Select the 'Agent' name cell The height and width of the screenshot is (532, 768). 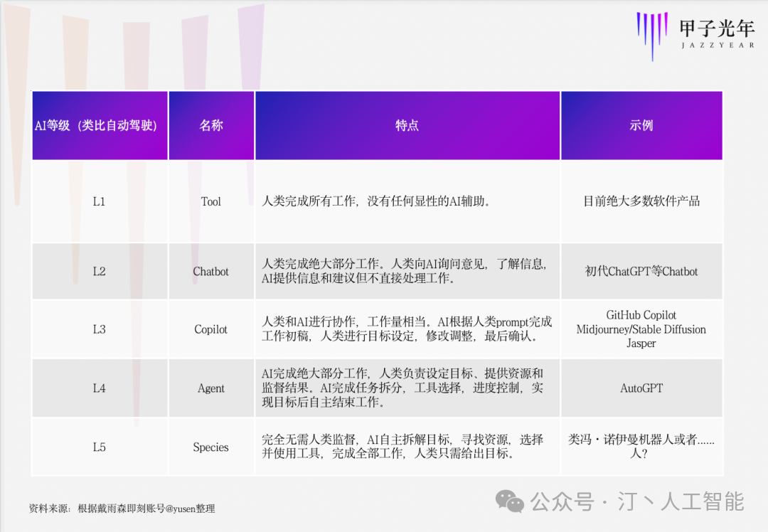[211, 388]
